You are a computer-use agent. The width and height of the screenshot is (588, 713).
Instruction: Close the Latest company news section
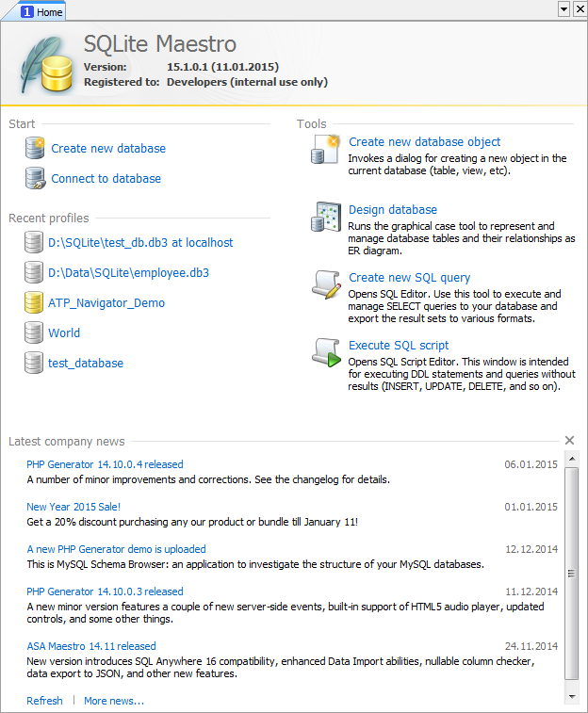click(x=569, y=440)
